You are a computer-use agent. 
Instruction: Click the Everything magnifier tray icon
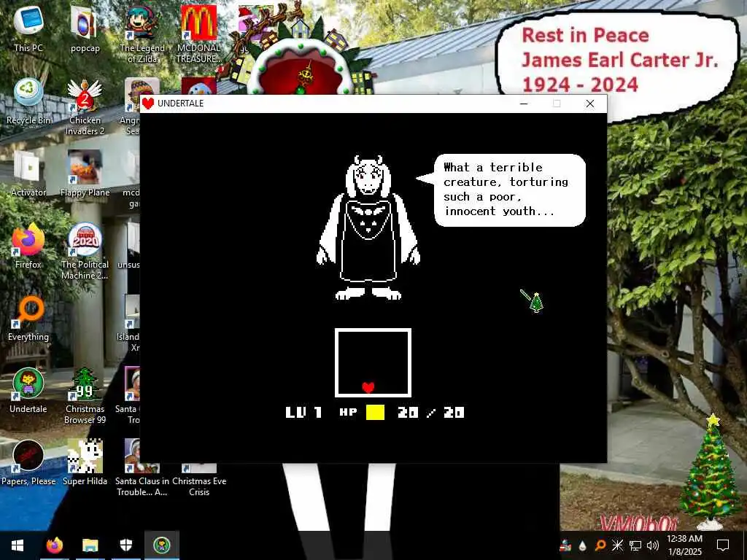(x=600, y=545)
